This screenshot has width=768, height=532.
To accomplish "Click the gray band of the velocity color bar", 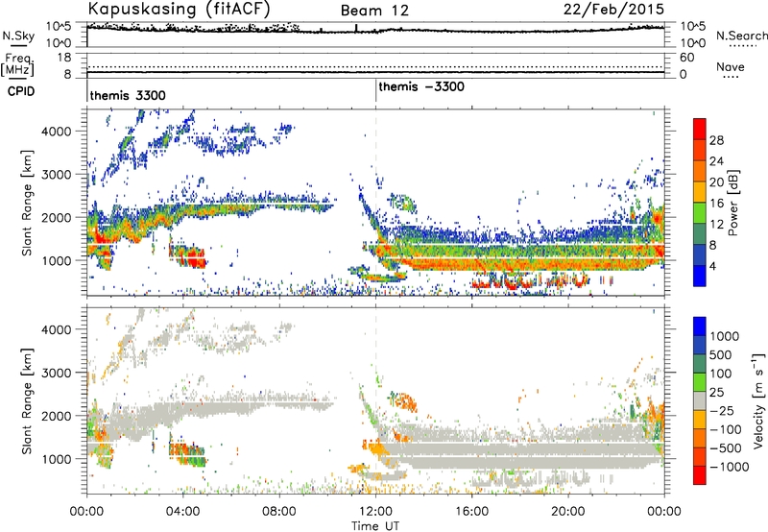I will (x=700, y=401).
